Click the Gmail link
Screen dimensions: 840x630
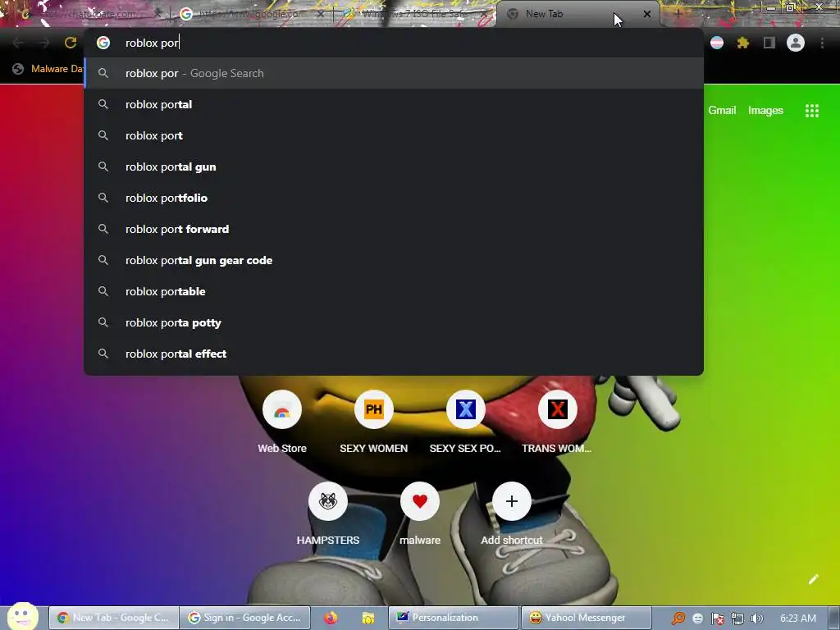pos(722,111)
